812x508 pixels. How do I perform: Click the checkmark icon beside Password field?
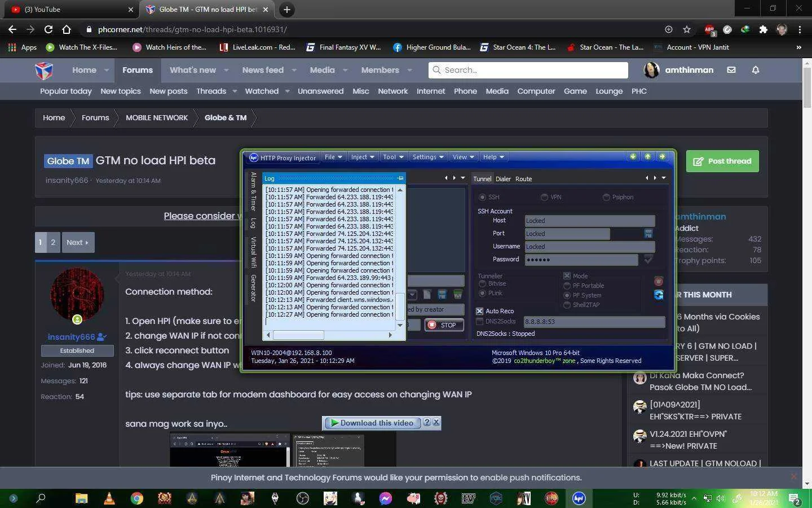648,259
